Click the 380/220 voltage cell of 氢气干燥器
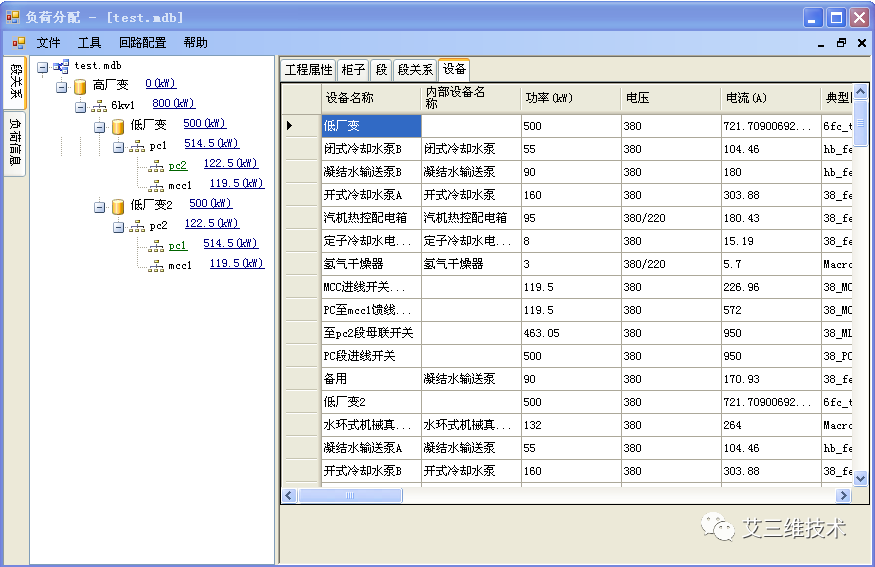 [671, 264]
